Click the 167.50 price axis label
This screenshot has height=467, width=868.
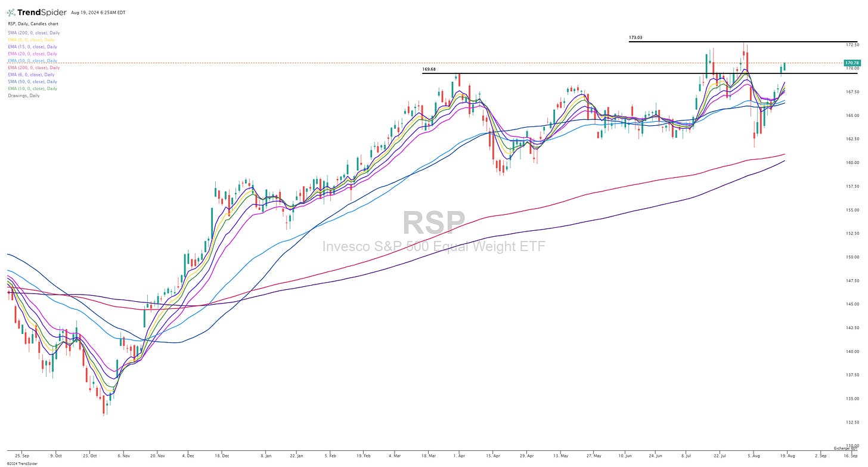click(852, 92)
